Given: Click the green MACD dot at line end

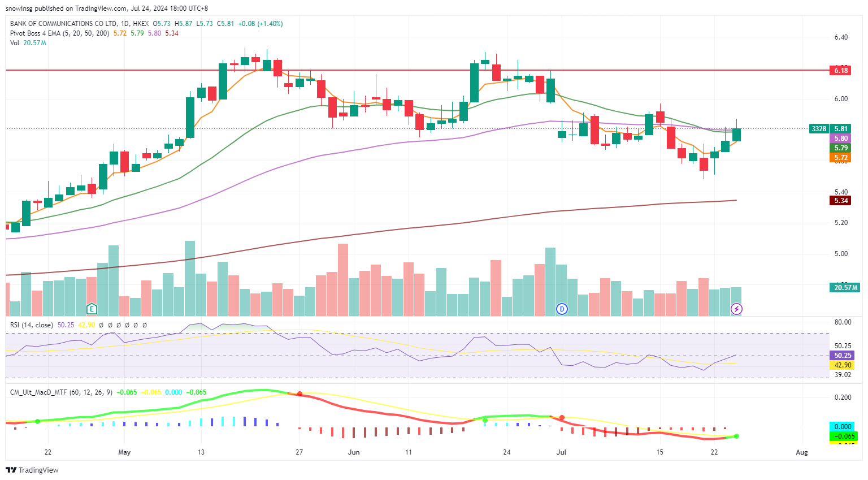Looking at the screenshot, I should point(736,436).
